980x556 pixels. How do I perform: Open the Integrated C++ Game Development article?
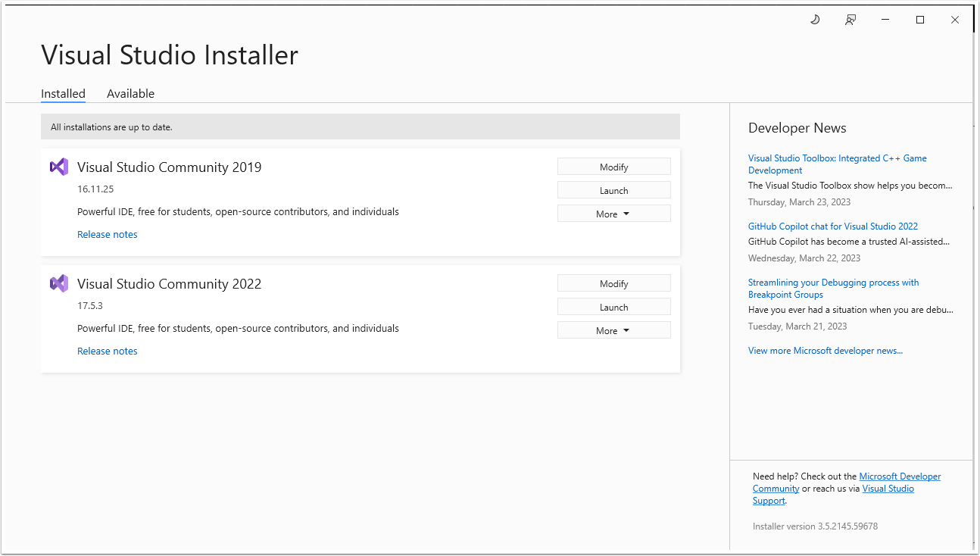point(837,164)
